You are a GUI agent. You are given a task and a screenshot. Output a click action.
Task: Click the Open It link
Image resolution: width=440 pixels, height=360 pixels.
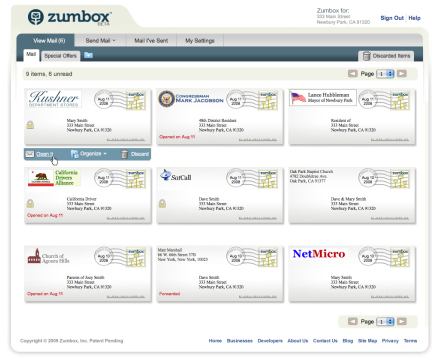tap(45, 154)
